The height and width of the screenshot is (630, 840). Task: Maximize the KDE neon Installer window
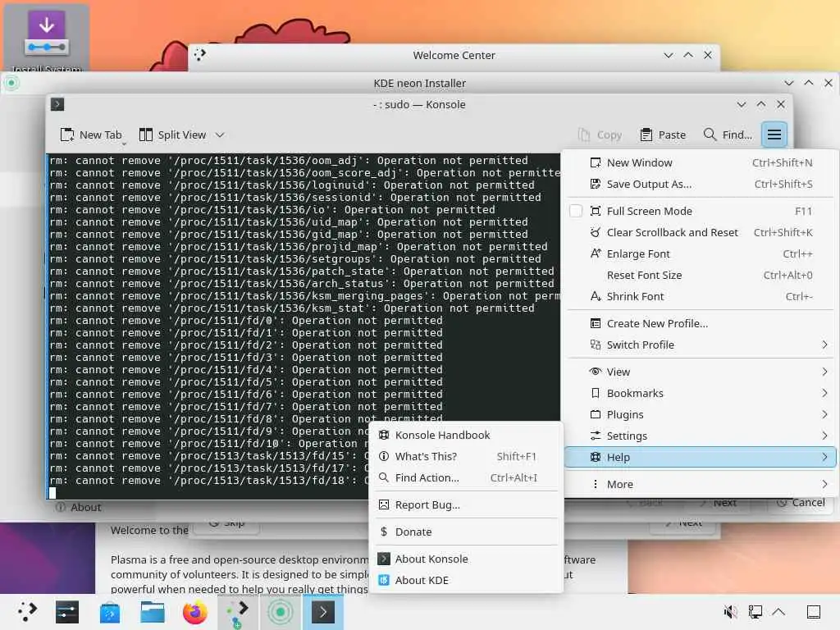[x=808, y=83]
